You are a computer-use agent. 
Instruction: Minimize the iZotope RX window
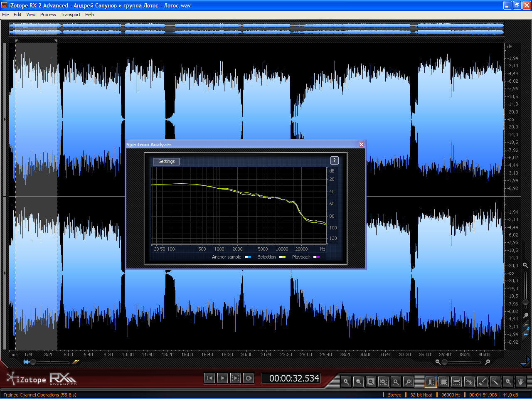[x=507, y=5]
